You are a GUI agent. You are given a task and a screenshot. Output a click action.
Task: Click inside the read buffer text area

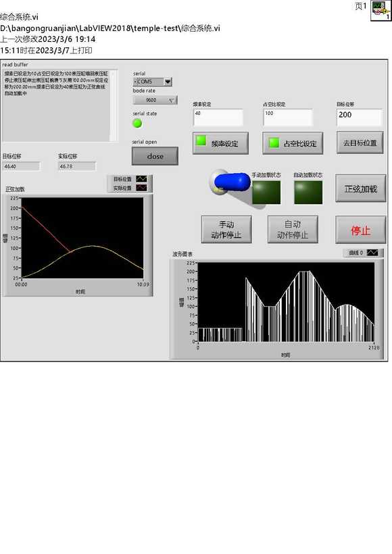57,105
